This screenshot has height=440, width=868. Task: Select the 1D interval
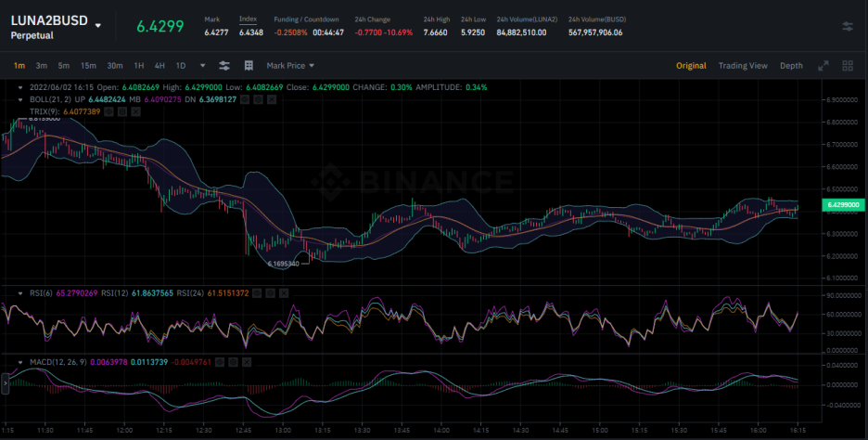[x=181, y=65]
